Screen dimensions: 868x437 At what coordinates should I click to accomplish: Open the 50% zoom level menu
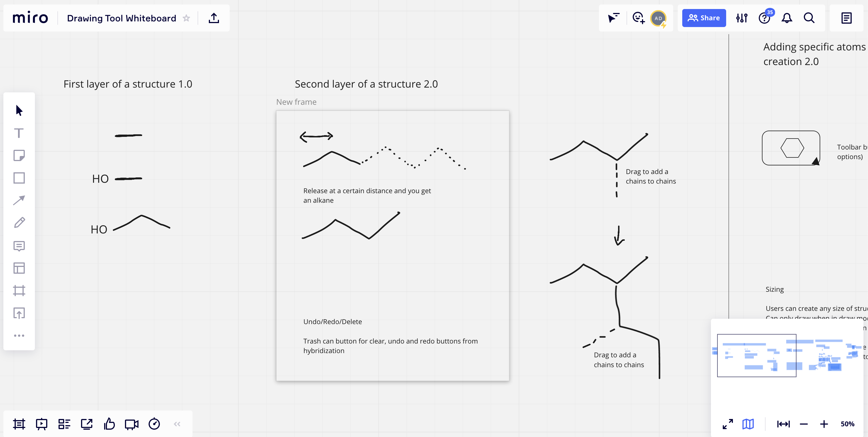847,424
